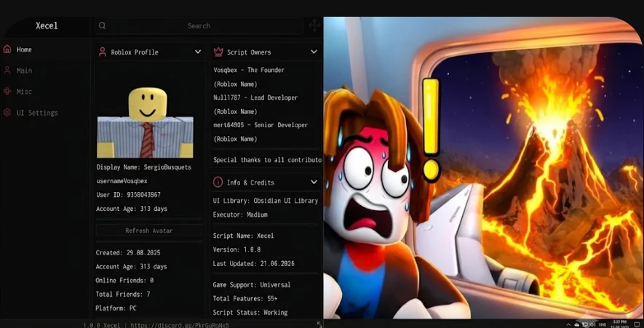Click the Display Name: SergioBusquets text
Image resolution: width=644 pixels, height=328 pixels.
click(x=144, y=167)
